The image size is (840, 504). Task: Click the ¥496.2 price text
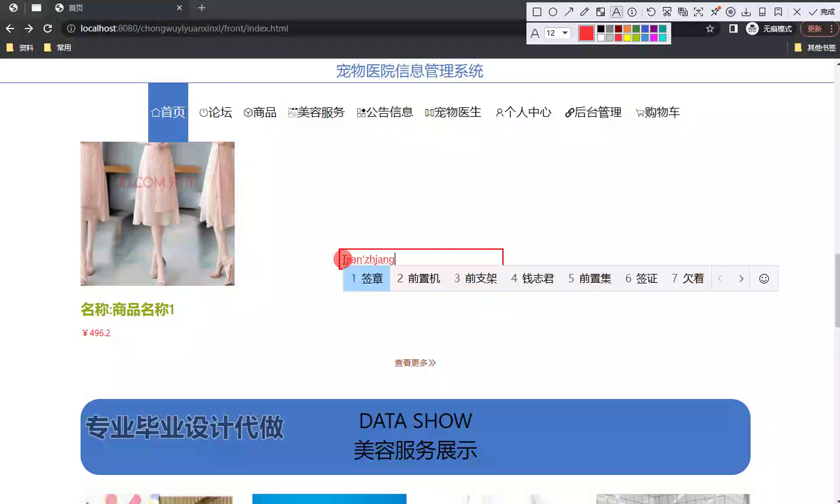[x=96, y=333]
